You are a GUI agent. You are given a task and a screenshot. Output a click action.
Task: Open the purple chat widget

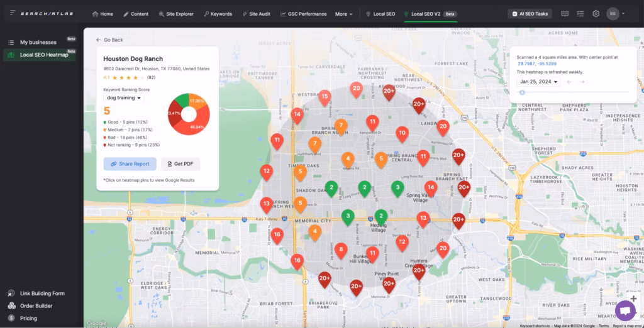(x=625, y=310)
